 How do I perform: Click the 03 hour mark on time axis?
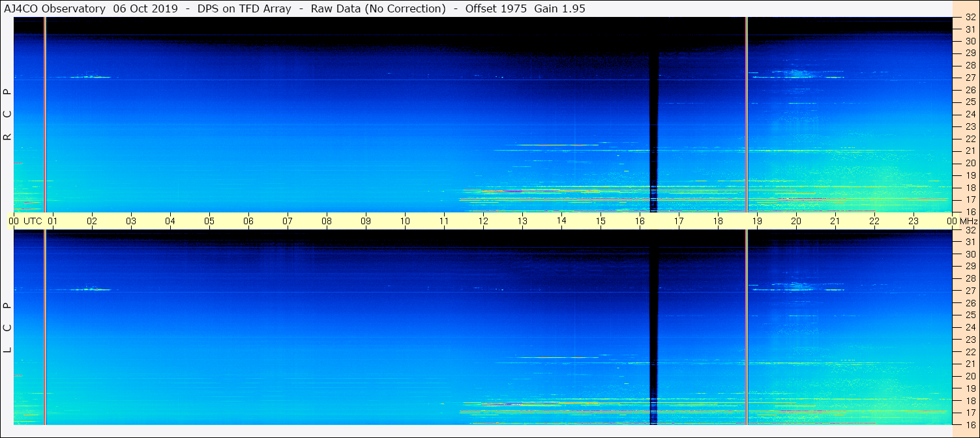[131, 221]
